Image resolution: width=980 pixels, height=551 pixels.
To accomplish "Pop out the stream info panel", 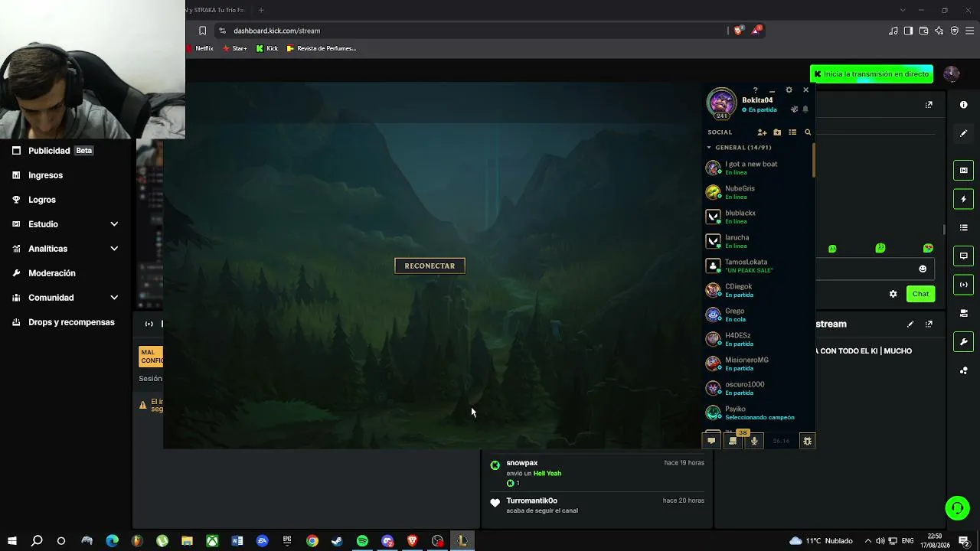I will click(929, 324).
